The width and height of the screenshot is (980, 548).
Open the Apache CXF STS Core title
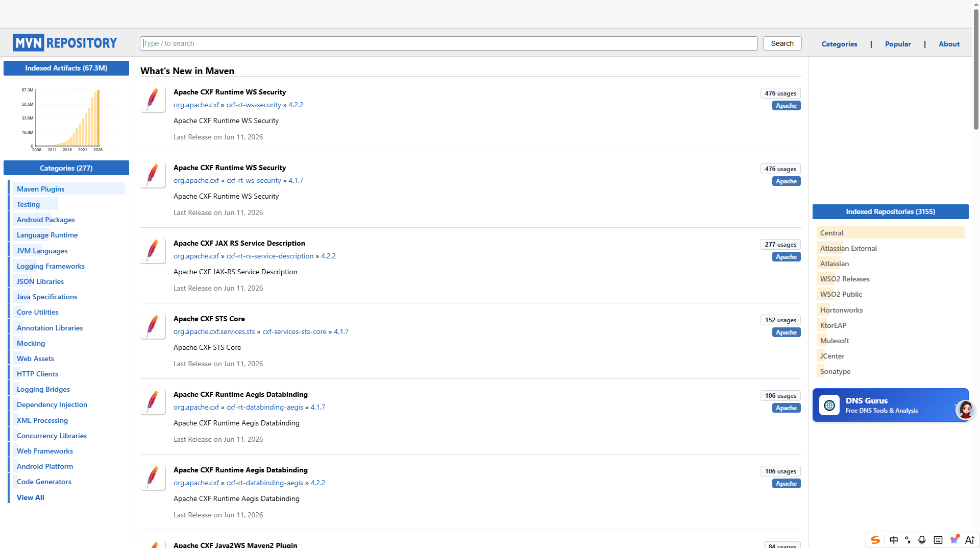tap(209, 319)
